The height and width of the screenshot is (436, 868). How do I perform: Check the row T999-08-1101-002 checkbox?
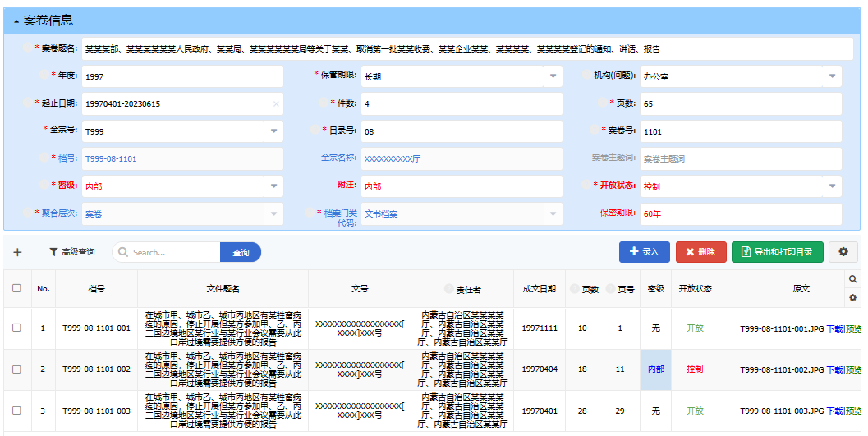click(x=16, y=369)
